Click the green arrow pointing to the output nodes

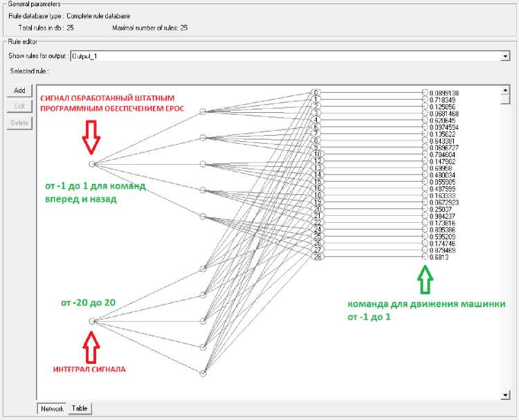[x=424, y=281]
